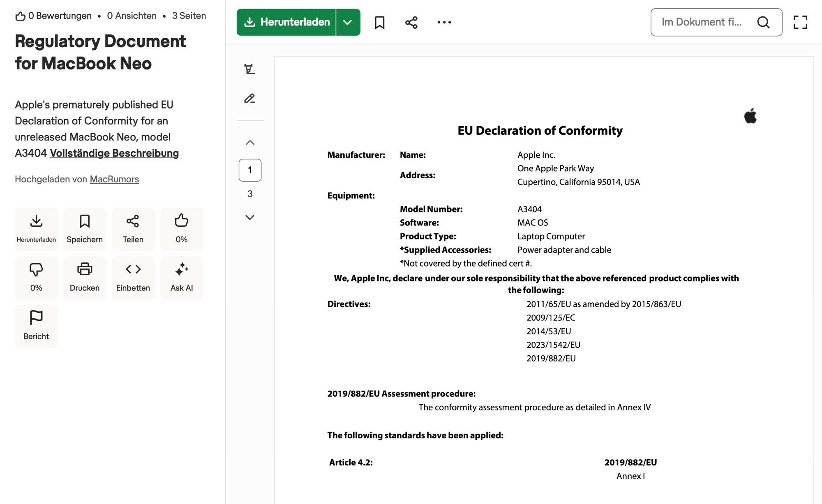Expand the download options dropdown arrow
This screenshot has width=822, height=504.
pyautogui.click(x=348, y=22)
